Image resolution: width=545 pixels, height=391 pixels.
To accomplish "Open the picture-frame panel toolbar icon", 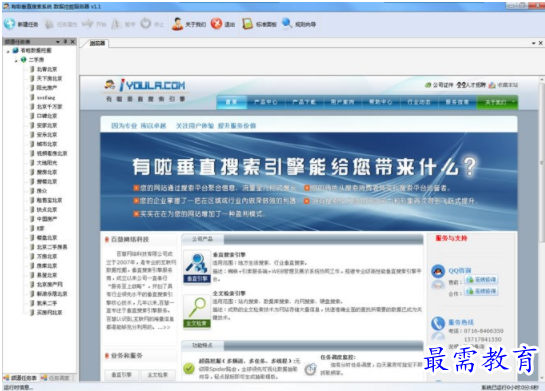I will (x=247, y=24).
